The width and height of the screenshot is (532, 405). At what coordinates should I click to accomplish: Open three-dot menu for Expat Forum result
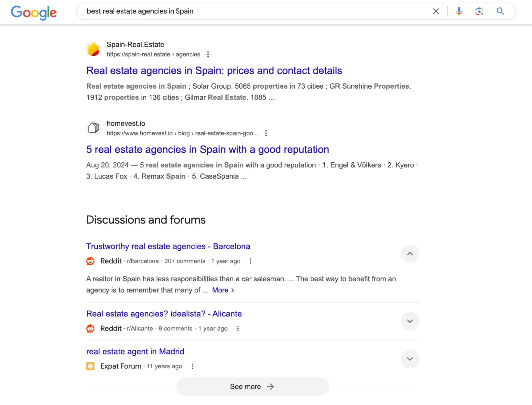pyautogui.click(x=192, y=366)
